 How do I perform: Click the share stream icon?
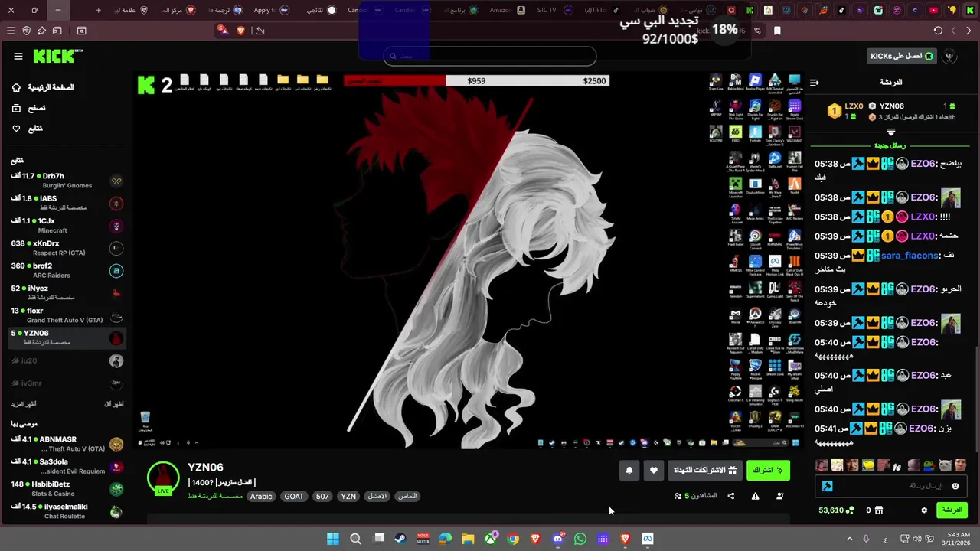731,496
